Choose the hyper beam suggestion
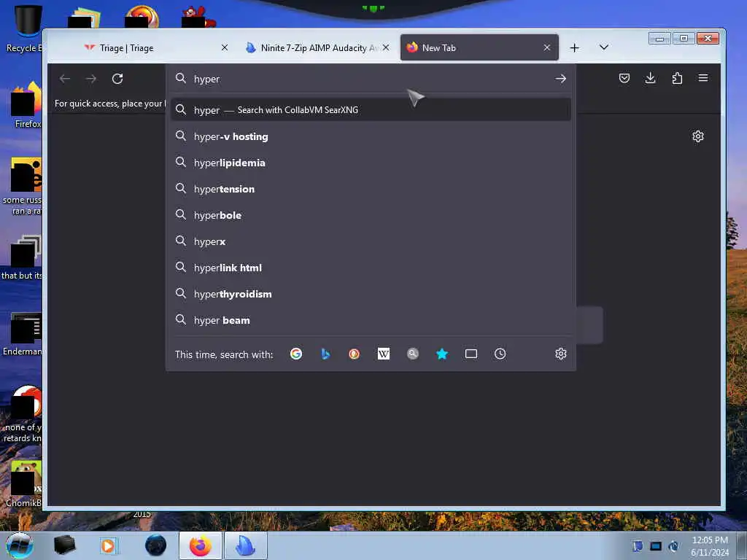The image size is (747, 560). point(371,321)
